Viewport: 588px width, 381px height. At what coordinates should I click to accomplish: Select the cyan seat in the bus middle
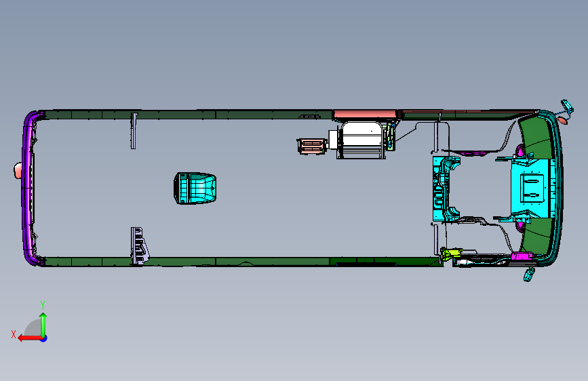pyautogui.click(x=195, y=188)
